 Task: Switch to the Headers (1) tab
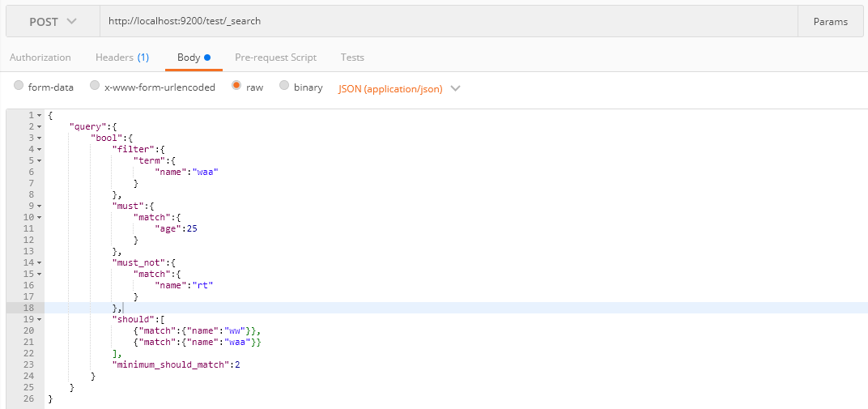click(x=122, y=57)
